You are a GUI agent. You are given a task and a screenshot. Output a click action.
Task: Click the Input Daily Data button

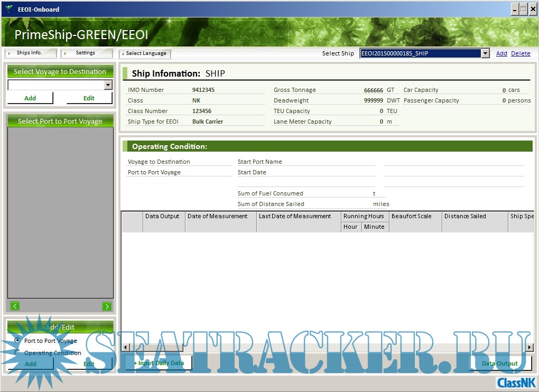point(159,363)
